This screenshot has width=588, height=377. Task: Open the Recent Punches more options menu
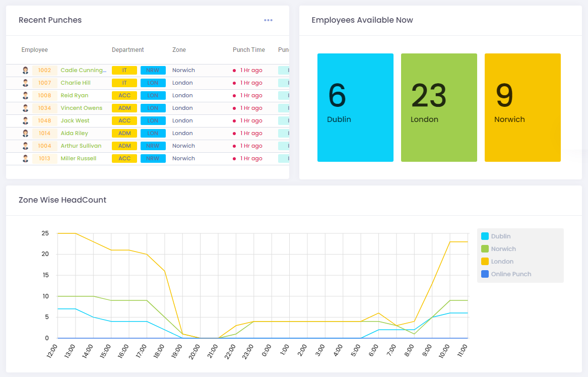tap(268, 20)
